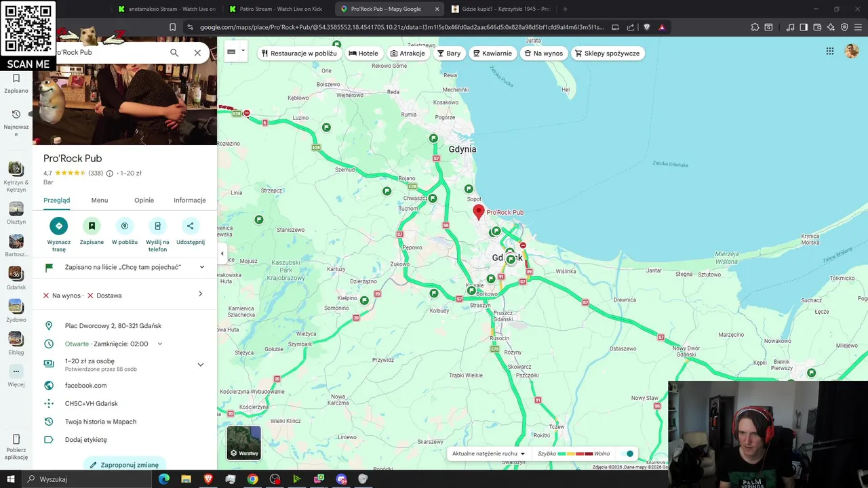
Task: Open the browser hamburger menu
Action: click(858, 27)
